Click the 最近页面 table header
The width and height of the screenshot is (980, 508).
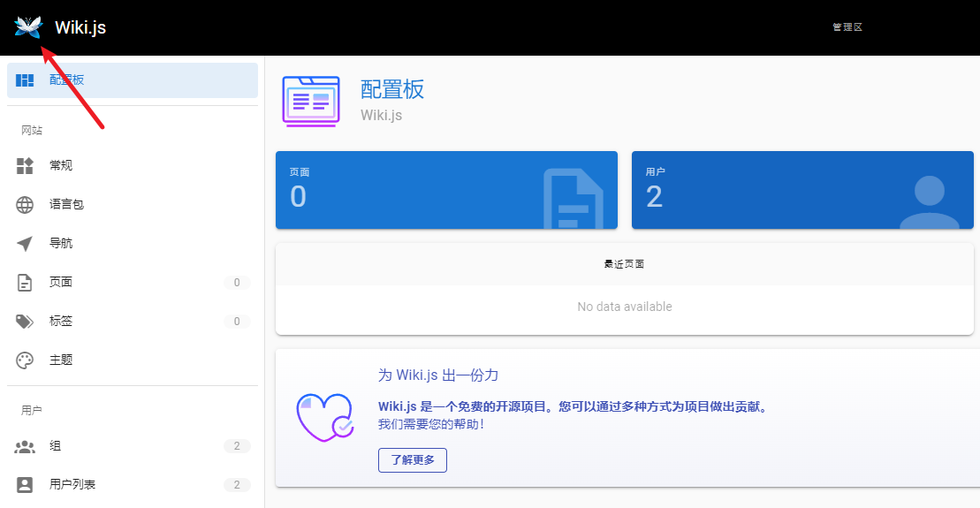(625, 264)
